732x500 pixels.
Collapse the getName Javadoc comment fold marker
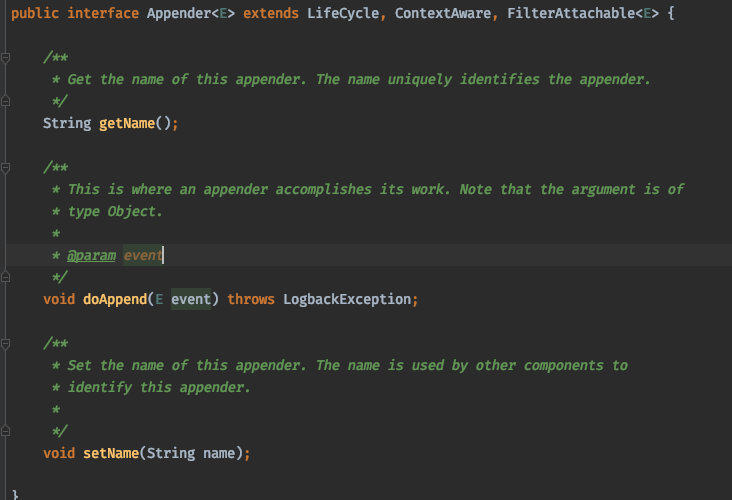pos(6,57)
